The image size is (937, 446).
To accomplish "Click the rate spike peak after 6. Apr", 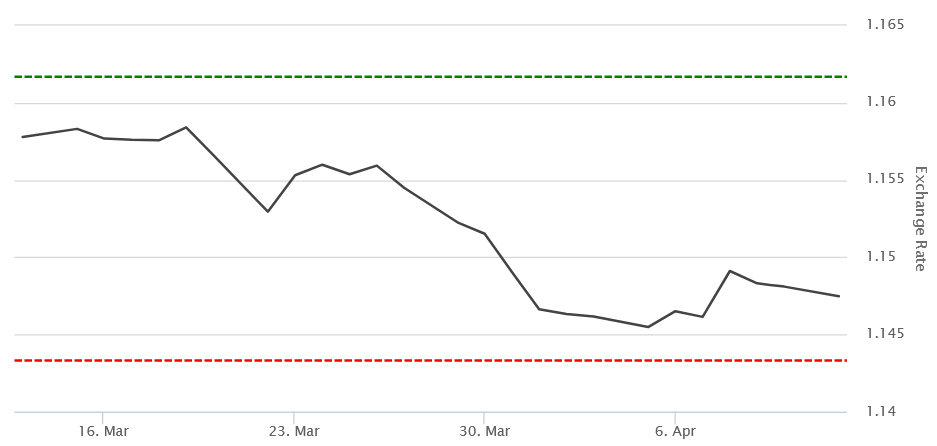I will click(730, 271).
